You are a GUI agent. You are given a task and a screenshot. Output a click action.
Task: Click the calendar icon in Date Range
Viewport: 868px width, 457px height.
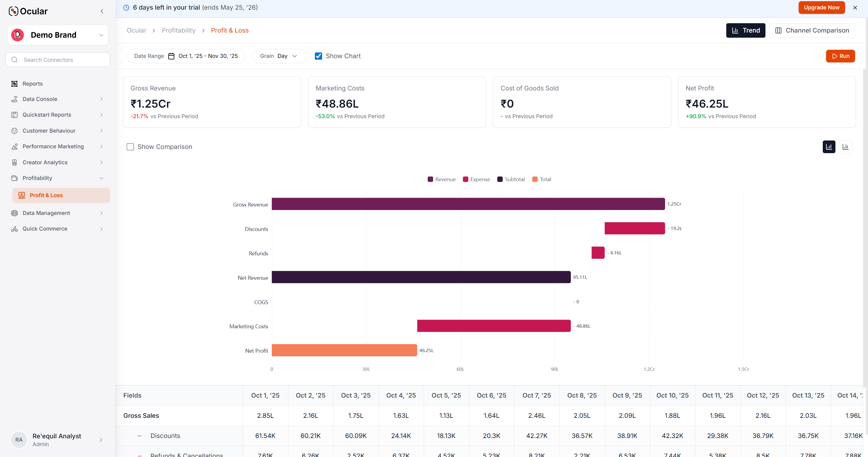click(171, 56)
